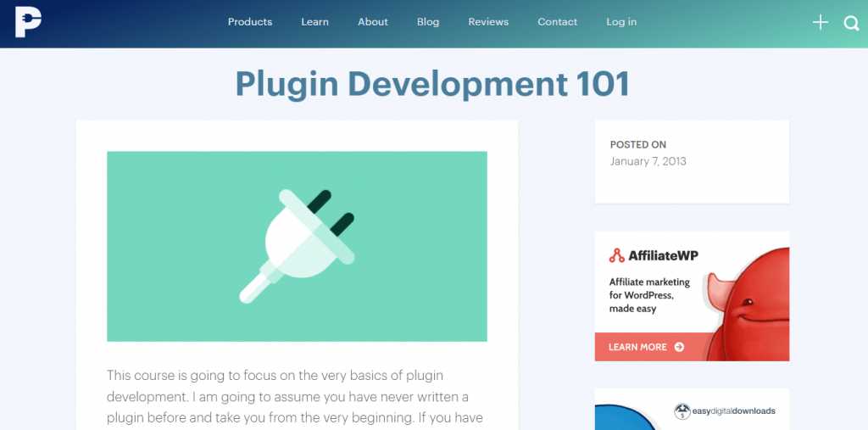This screenshot has height=430, width=868.
Task: Click the Learn More button in AffiliateWP ad
Action: pyautogui.click(x=647, y=347)
